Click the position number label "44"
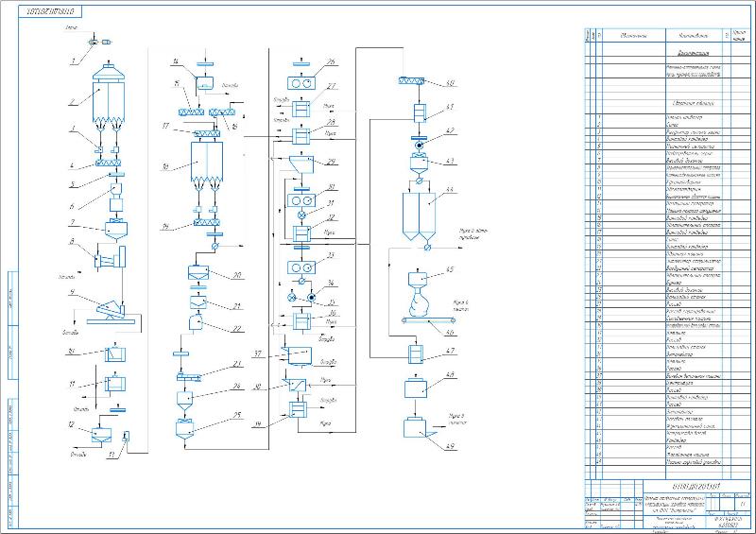 click(x=450, y=190)
